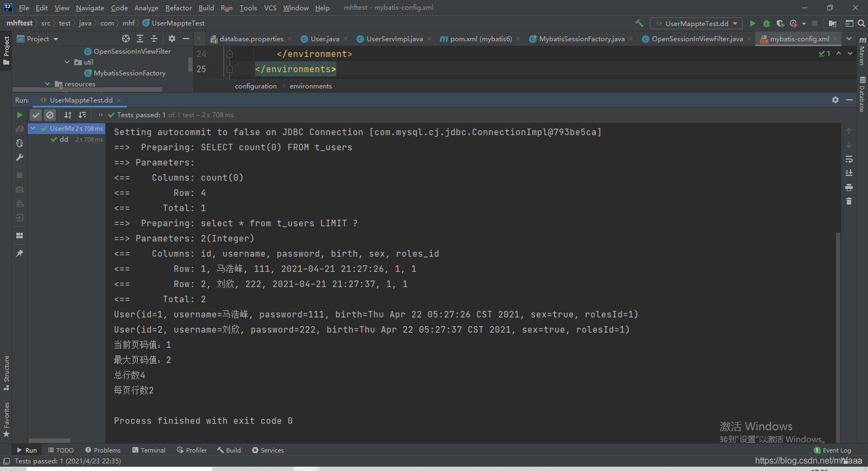Print console output with printer icon
Viewport: 868px width, 471px height.
pos(849,187)
